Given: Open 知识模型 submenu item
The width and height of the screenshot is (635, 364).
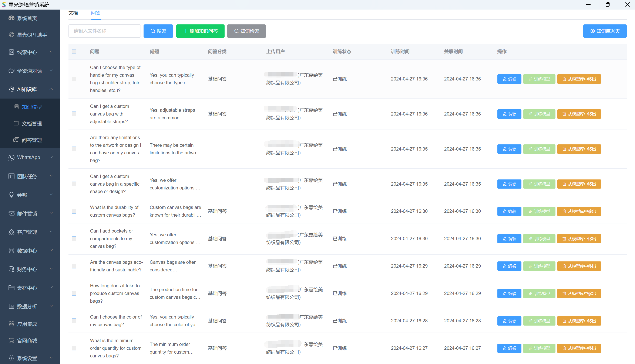Looking at the screenshot, I should pyautogui.click(x=31, y=107).
